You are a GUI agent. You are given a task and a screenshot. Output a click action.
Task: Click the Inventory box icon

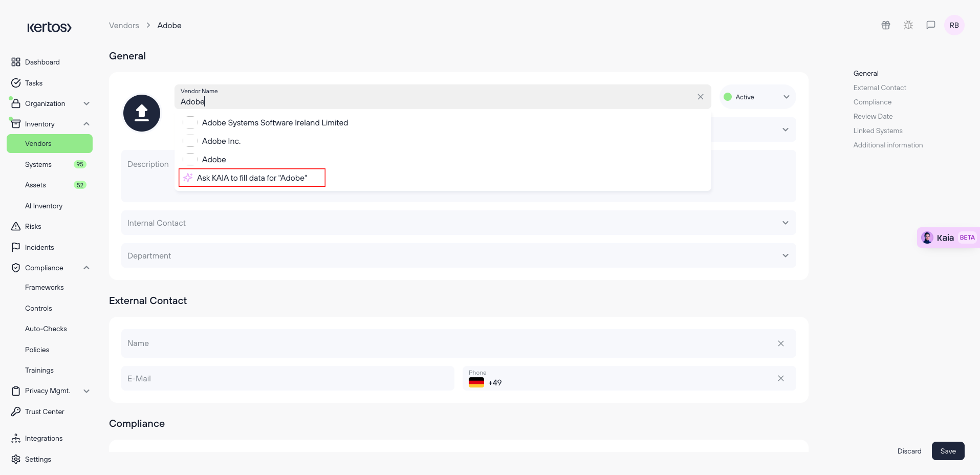[16, 124]
